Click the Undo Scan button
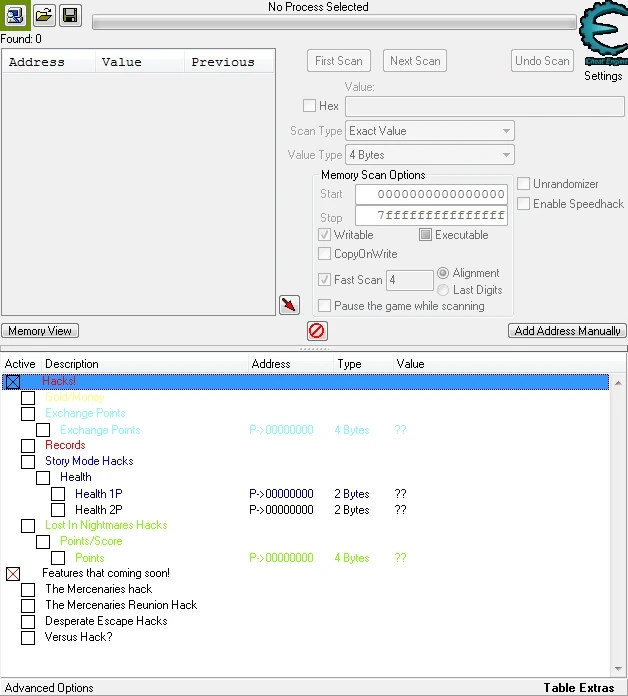Screen dimensions: 628x696 click(x=542, y=61)
